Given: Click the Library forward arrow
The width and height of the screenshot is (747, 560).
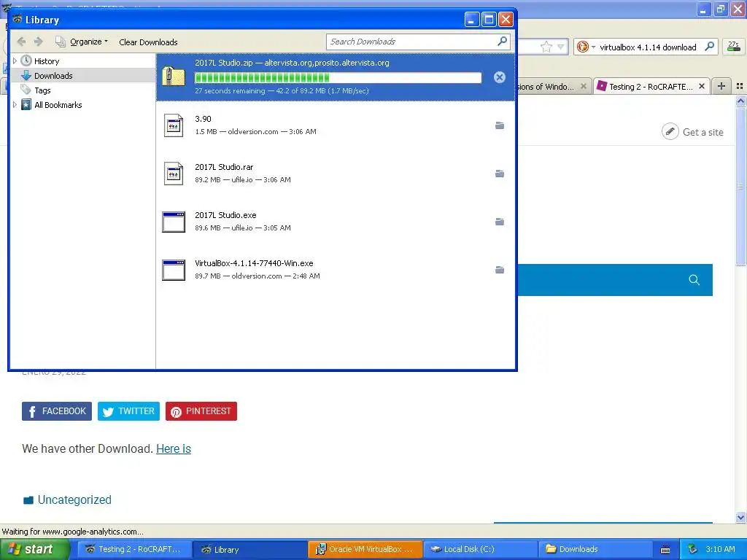Looking at the screenshot, I should tap(38, 42).
